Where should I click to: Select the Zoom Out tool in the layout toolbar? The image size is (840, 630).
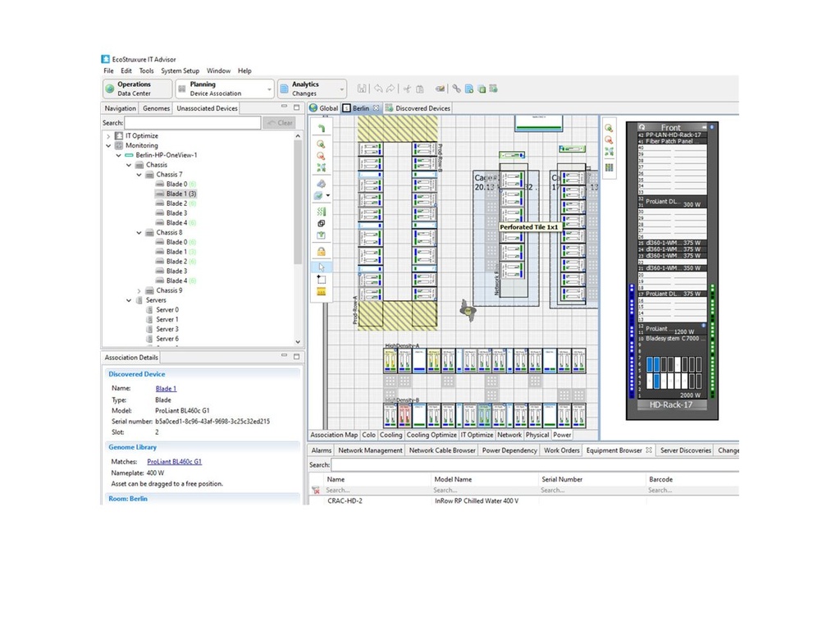pos(321,156)
